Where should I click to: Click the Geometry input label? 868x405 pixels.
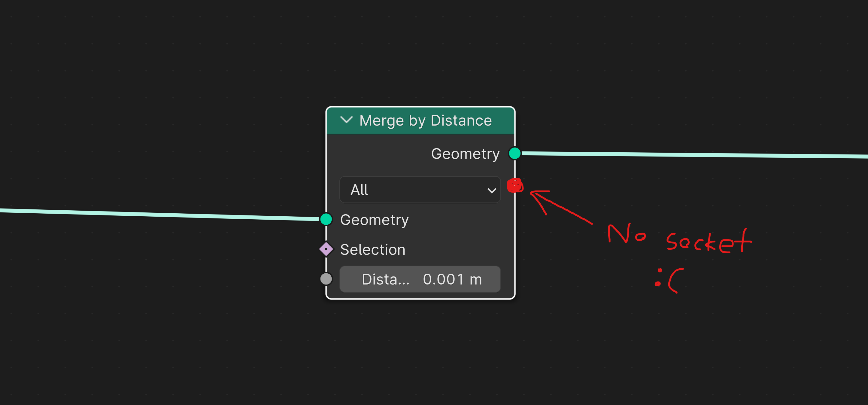[374, 220]
